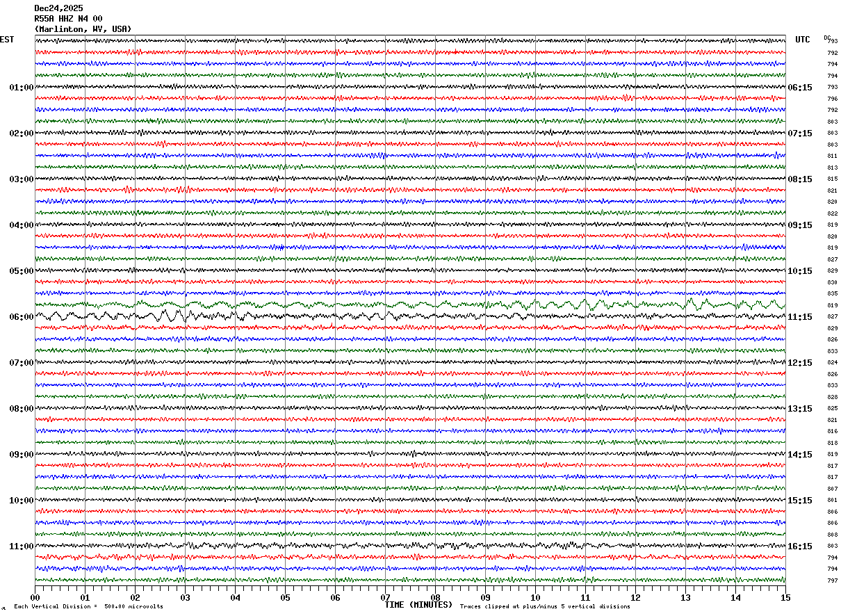Screen dimensions: 841x616
Task: Click the TIME (MINUTES) axis title
Action: [x=418, y=605]
